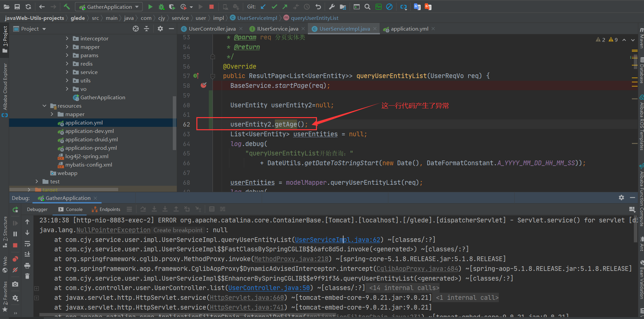
Task: Click the green Debug bug icon
Action: [161, 7]
